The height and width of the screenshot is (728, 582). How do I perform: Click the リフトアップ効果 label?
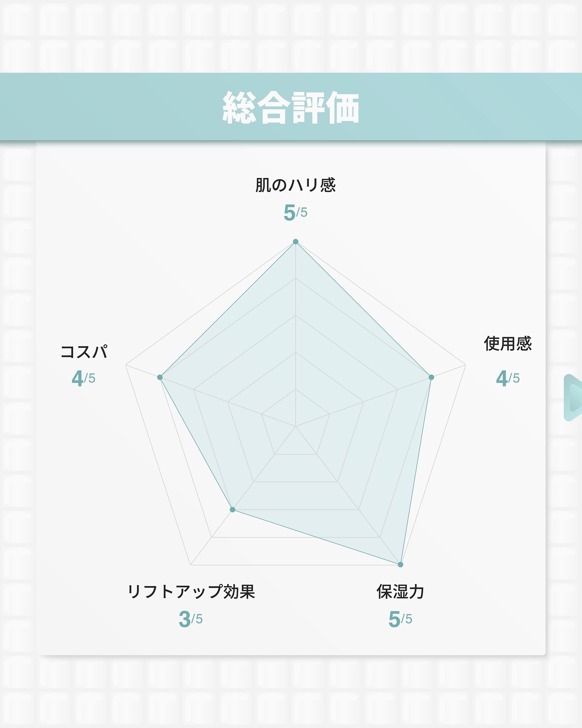tap(191, 592)
